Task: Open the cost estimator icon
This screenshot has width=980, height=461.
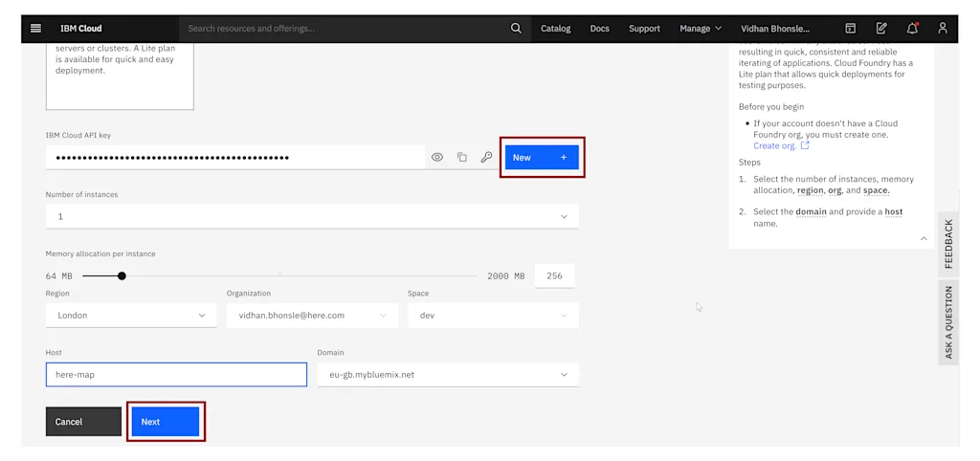Action: (881, 28)
